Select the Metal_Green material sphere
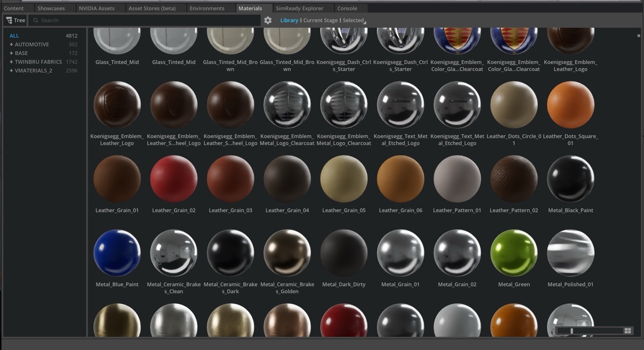 click(514, 253)
